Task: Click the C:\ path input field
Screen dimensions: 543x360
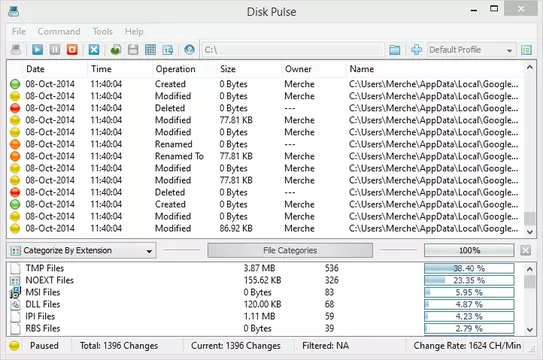Action: 293,50
